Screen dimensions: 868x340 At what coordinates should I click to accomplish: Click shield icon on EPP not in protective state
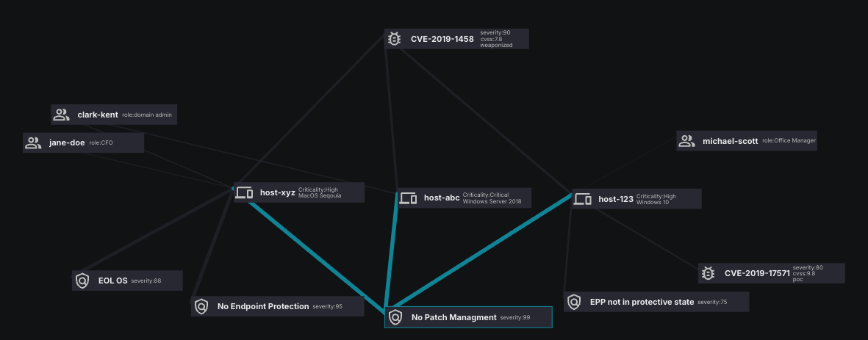coord(574,302)
